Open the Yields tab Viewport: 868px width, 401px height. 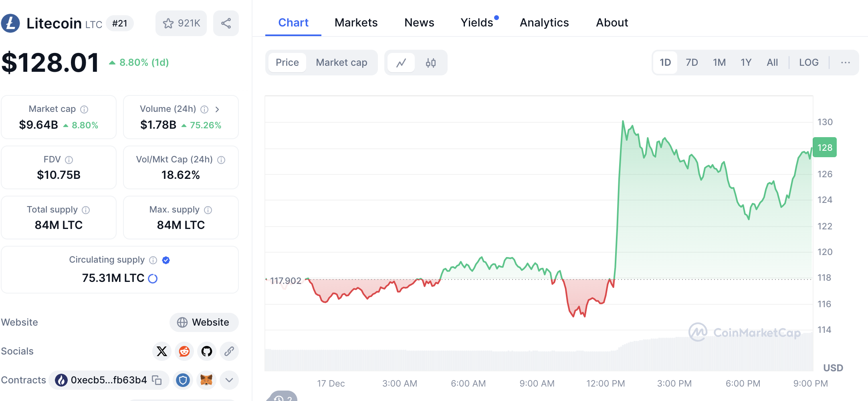477,22
